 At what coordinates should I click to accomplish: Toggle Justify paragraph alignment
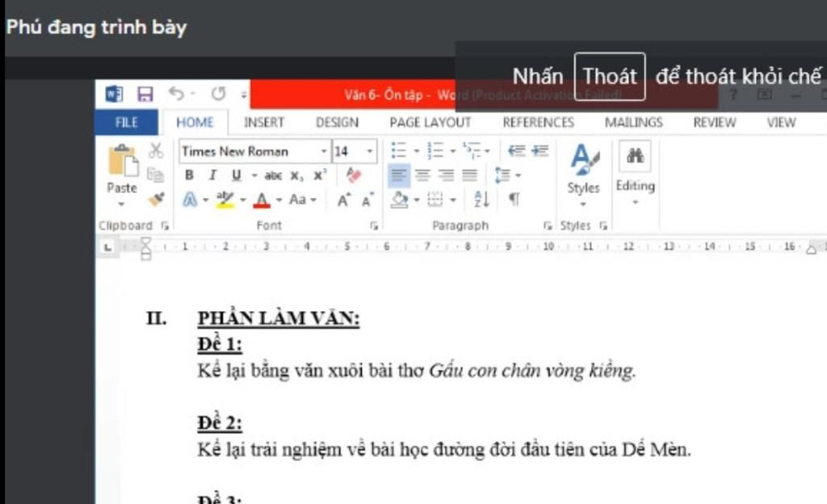click(x=469, y=175)
